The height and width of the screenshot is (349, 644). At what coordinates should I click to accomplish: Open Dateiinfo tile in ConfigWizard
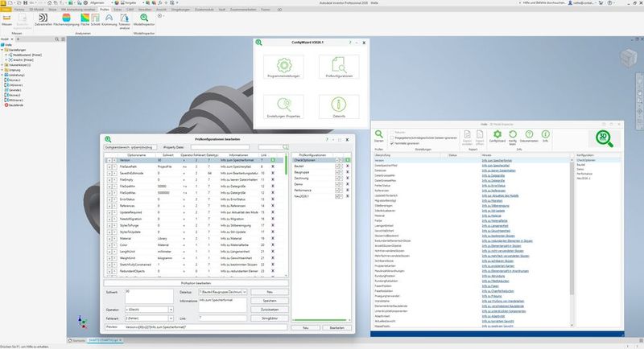point(339,107)
